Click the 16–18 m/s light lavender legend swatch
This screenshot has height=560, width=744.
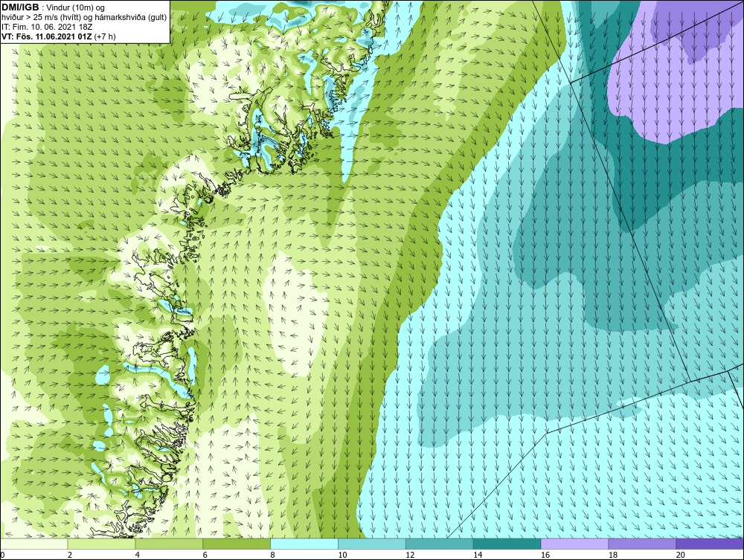[574, 544]
